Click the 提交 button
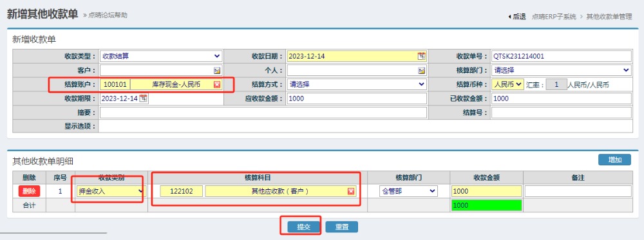Screen dimensions: 644x240 tap(303, 227)
